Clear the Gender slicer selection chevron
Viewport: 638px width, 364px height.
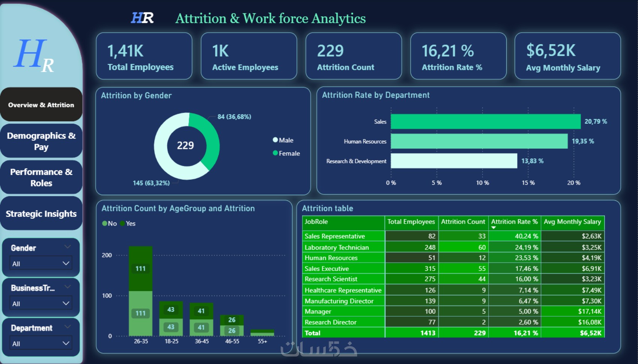click(68, 247)
